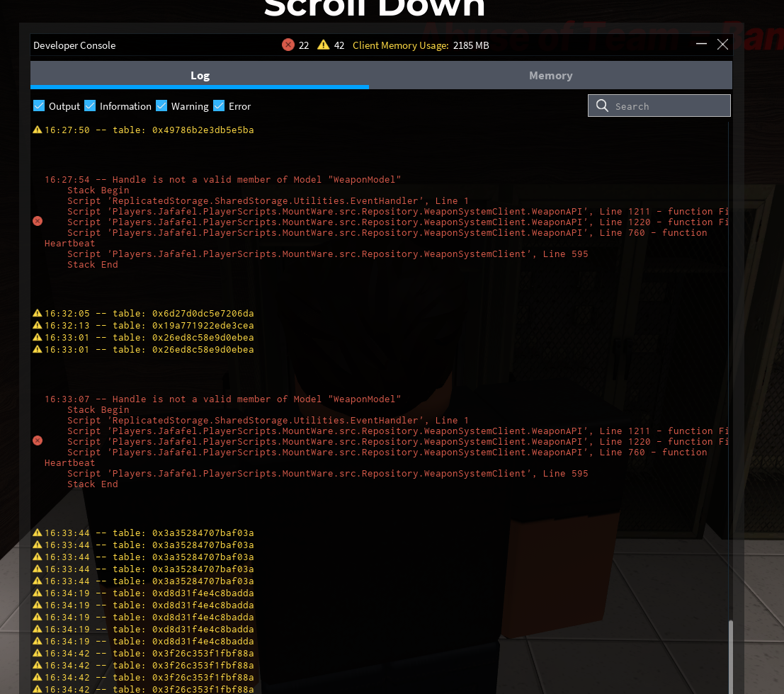Click the red error count icon in header

click(x=288, y=45)
